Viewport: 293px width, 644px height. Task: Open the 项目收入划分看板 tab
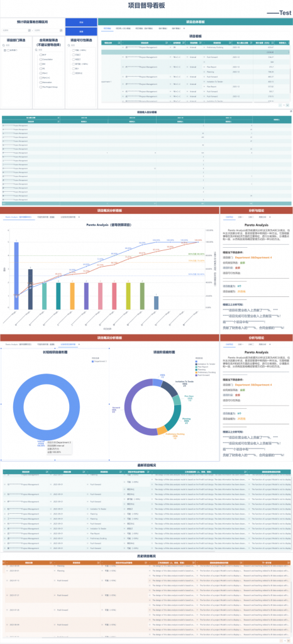point(123,29)
